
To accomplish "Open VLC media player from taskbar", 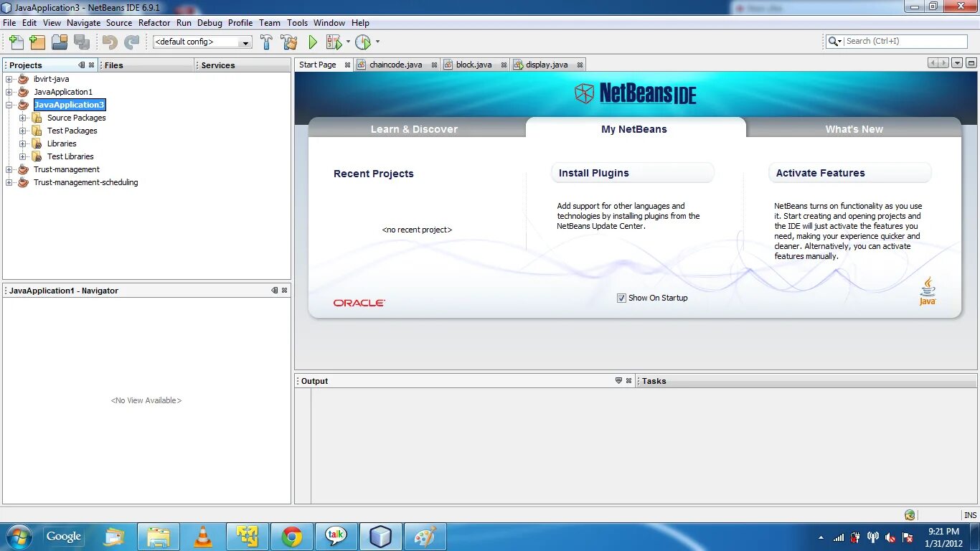I will pyautogui.click(x=204, y=537).
